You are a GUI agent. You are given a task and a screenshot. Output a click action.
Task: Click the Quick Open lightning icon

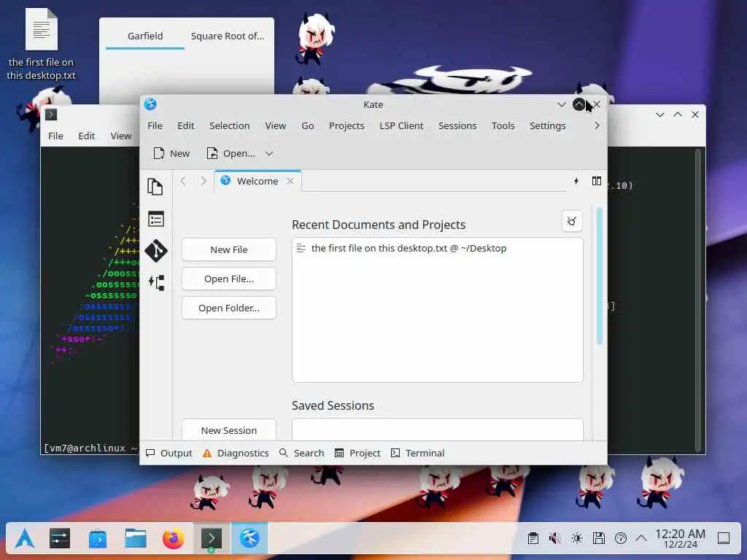[576, 181]
